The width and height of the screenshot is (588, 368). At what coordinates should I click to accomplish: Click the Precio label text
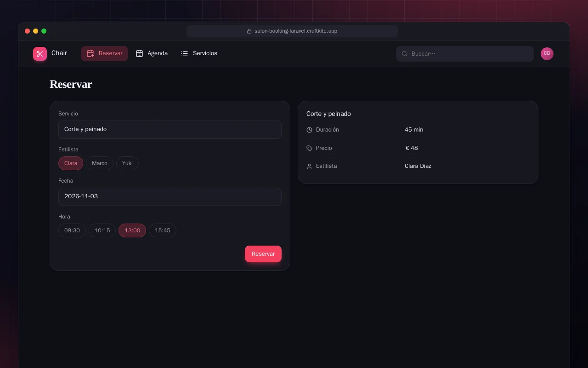[324, 148]
